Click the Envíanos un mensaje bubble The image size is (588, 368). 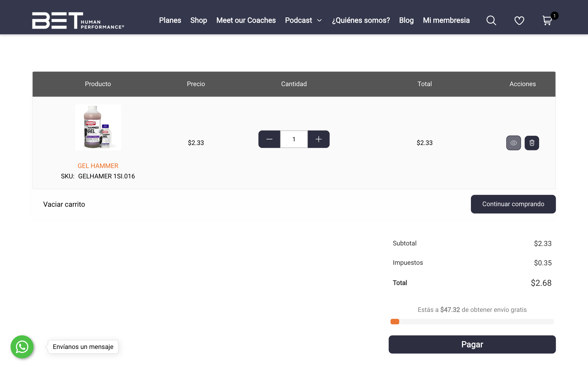[83, 347]
